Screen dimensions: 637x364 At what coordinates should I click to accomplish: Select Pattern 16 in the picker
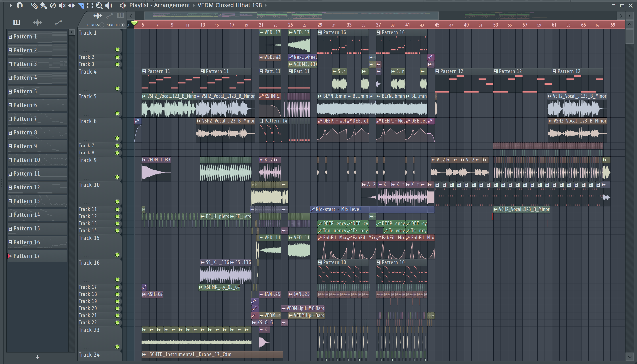(38, 242)
